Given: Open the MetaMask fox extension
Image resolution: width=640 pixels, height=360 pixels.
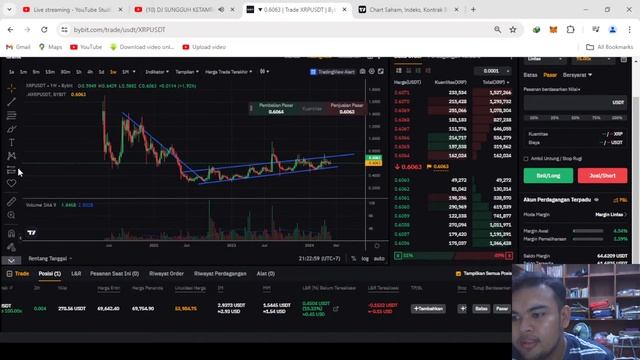Looking at the screenshot, I should (553, 29).
